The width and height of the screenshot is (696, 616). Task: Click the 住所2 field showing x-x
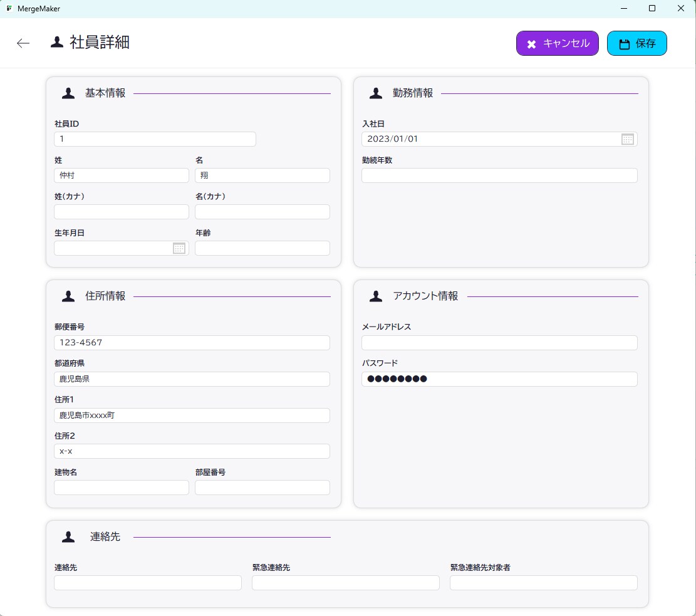[192, 451]
